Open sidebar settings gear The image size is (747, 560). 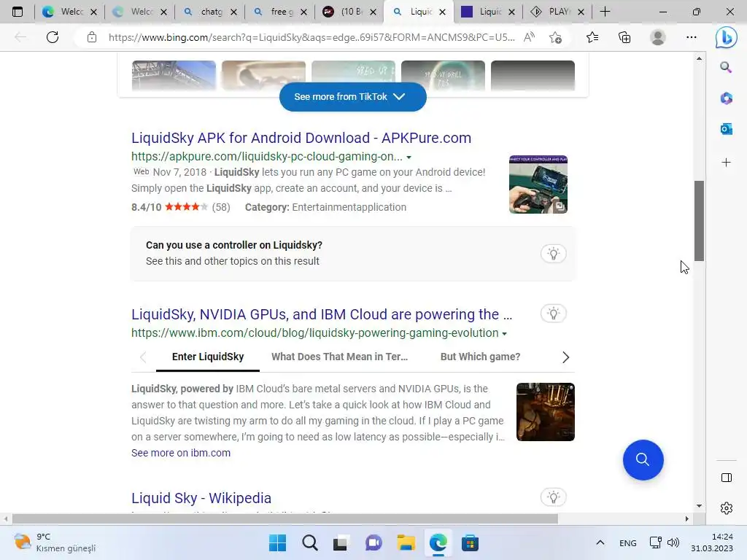(727, 508)
